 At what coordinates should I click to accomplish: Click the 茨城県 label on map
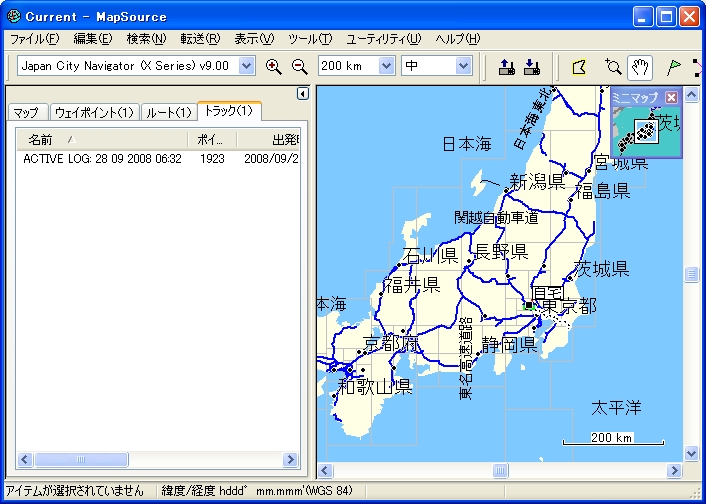click(602, 268)
